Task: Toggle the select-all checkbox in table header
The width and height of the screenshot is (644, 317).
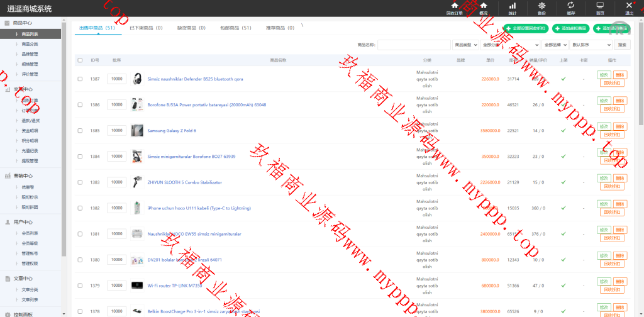Action: point(80,60)
